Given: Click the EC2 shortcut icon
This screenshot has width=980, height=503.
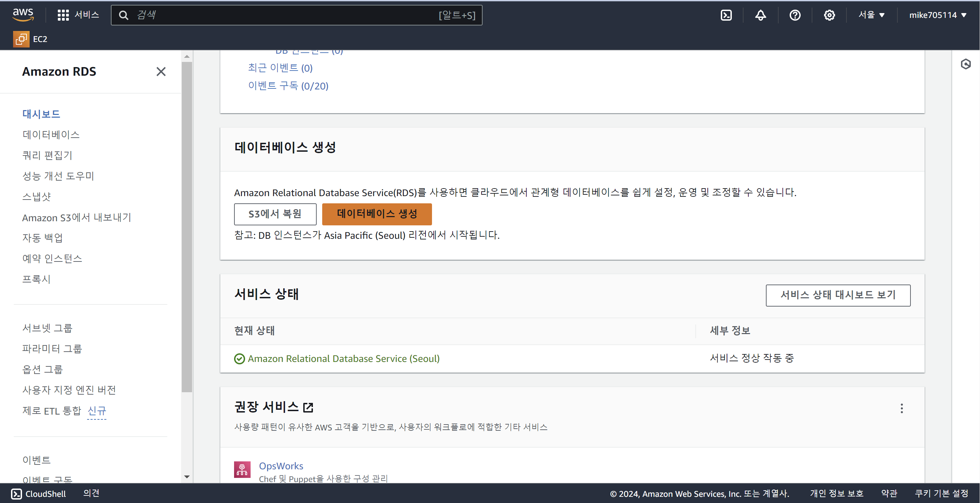Looking at the screenshot, I should (21, 39).
